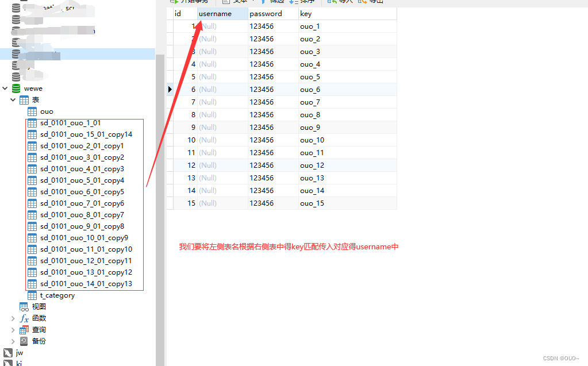
Task: Click 123456 password cell in row 1
Action: (274, 26)
